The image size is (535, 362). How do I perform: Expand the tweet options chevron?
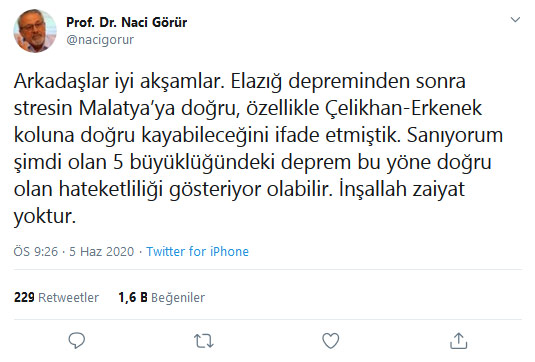pyautogui.click(x=515, y=19)
